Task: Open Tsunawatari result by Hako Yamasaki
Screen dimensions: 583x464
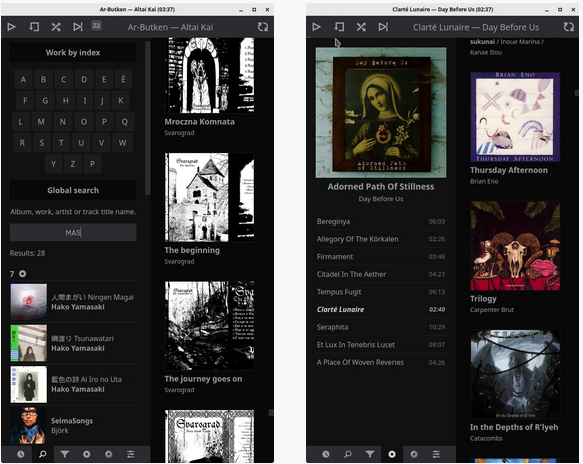Action: tap(73, 343)
